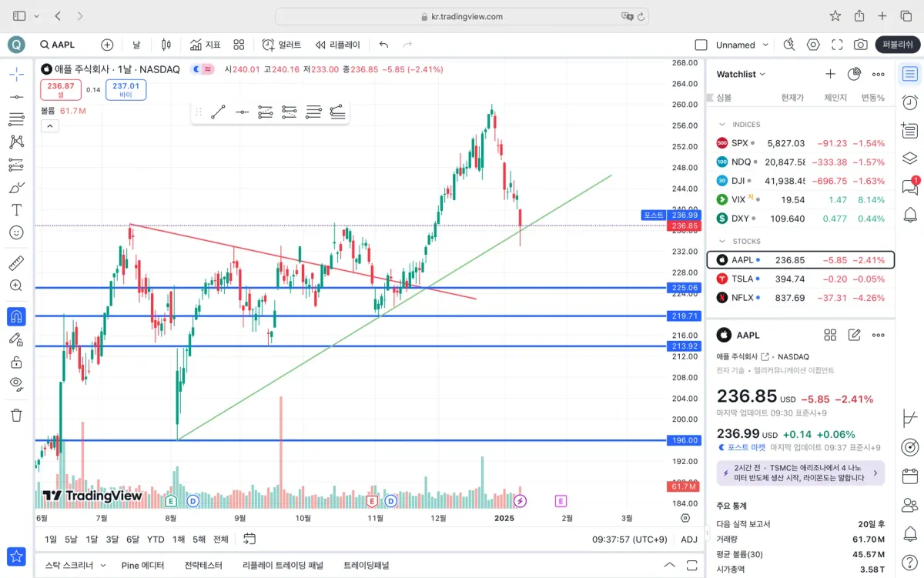Image resolution: width=924 pixels, height=578 pixels.
Task: Select the 1달 time range
Action: [x=92, y=539]
